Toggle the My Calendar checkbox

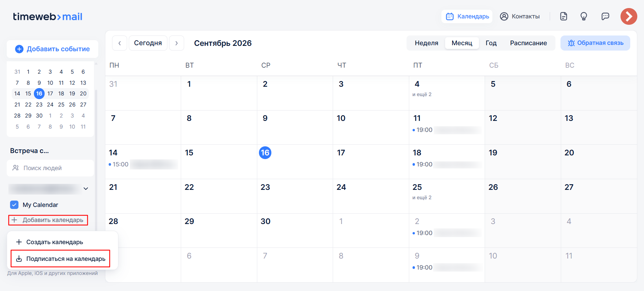click(x=14, y=205)
